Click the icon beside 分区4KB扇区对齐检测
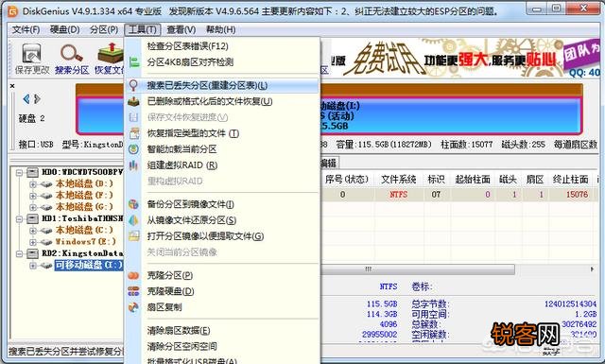Image resolution: width=605 pixels, height=364 pixels. coord(134,62)
